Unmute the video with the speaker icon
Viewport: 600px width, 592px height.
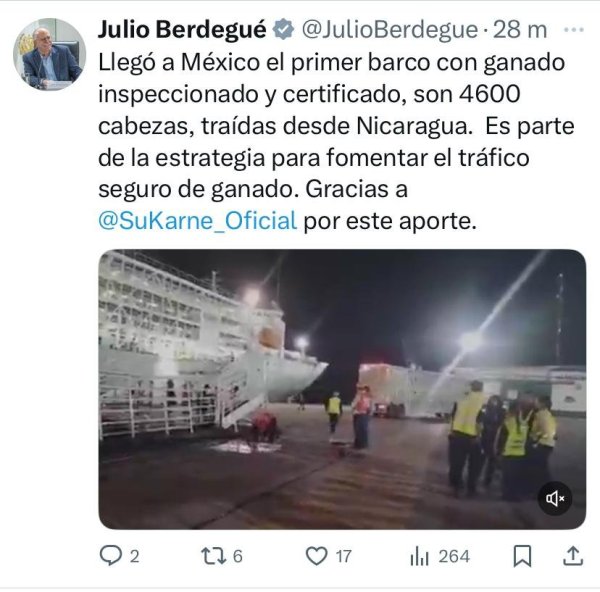(555, 498)
